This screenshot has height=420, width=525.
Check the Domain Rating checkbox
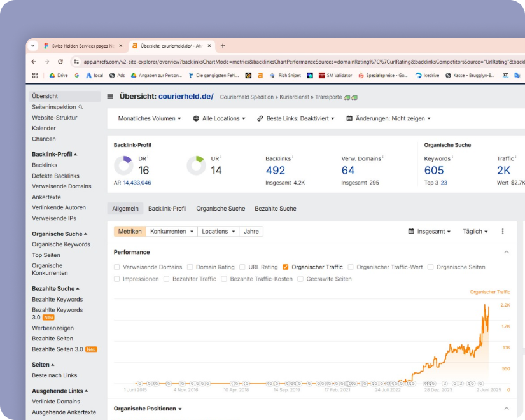coord(190,267)
